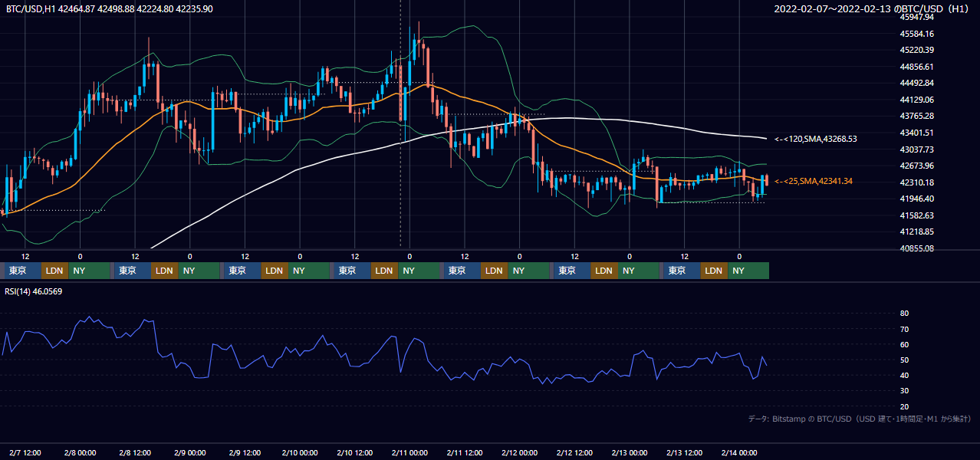
Task: Click the 120 SMA label reading 43268.53
Action: 816,139
